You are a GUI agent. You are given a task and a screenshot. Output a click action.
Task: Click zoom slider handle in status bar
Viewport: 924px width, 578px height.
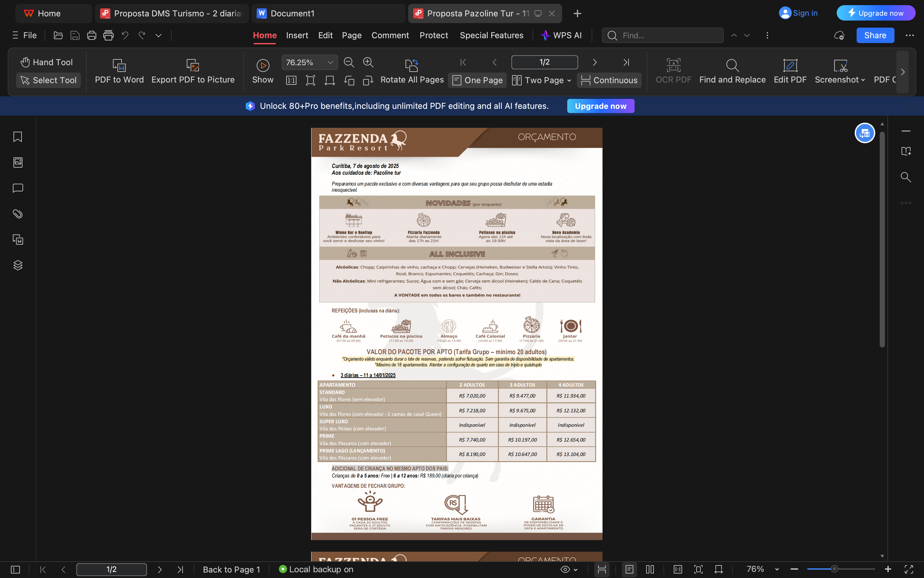pos(834,569)
